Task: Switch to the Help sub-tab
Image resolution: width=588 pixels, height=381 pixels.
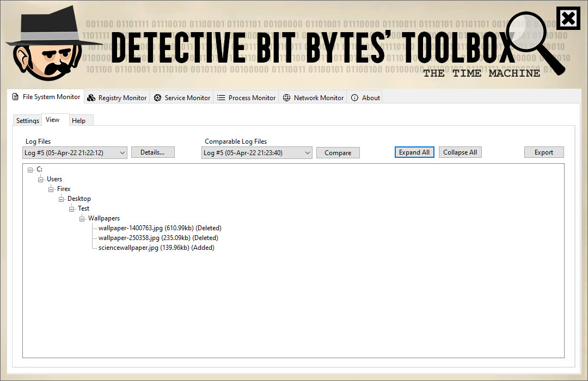Action: [78, 121]
